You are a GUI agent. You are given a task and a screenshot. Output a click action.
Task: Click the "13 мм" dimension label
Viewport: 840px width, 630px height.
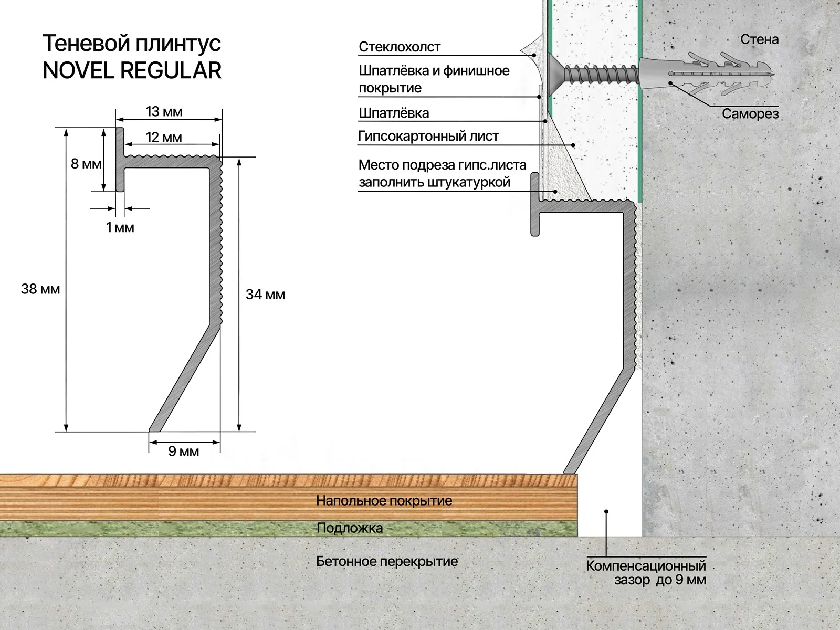pyautogui.click(x=164, y=112)
